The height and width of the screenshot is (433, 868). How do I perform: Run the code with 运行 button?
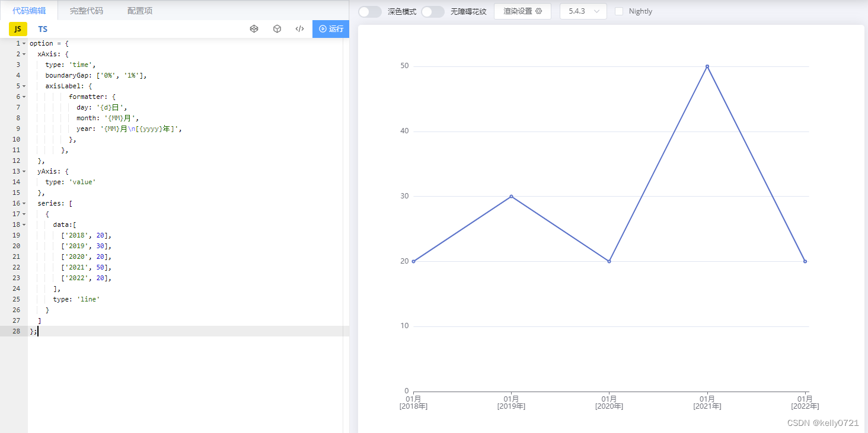(x=331, y=28)
